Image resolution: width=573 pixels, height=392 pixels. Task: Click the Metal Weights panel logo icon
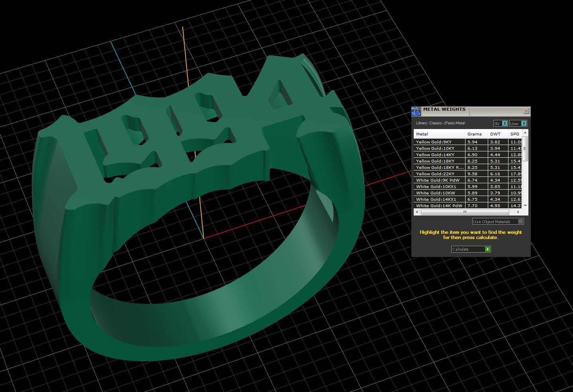(416, 111)
